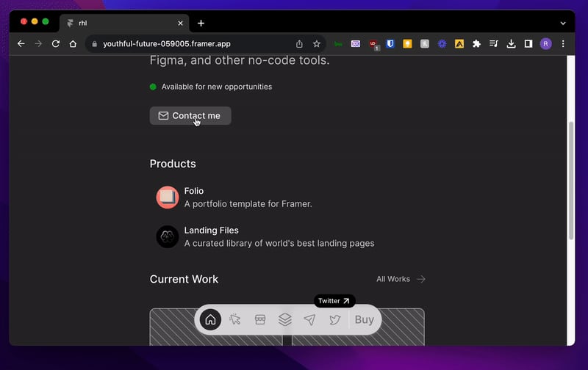
Task: Click the green bed extension icon
Action: [x=338, y=44]
